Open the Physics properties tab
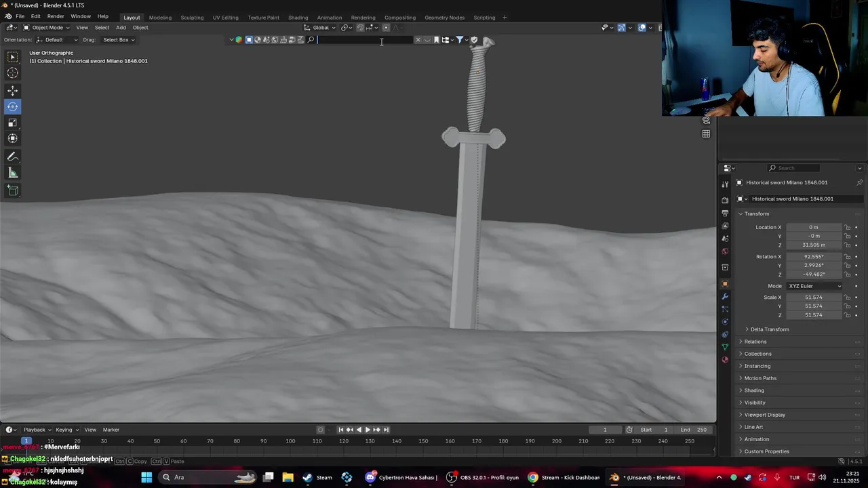The height and width of the screenshot is (488, 868). [725, 322]
